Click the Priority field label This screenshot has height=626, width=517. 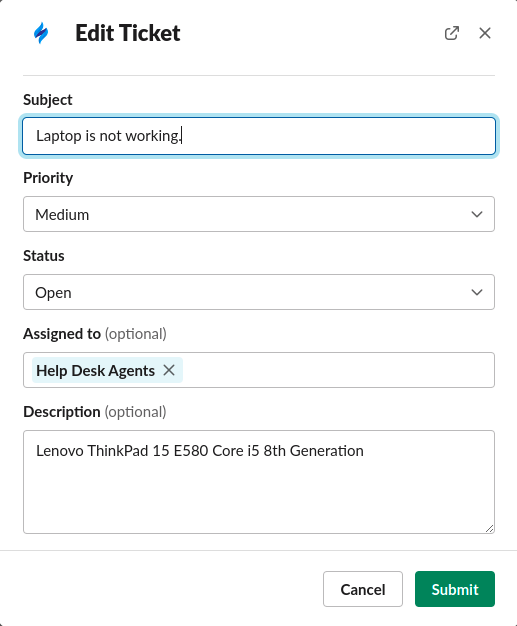click(x=48, y=178)
